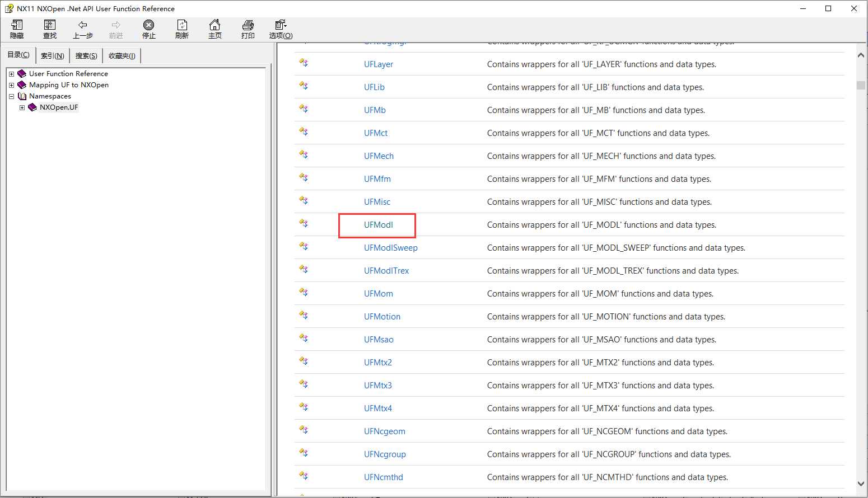
Task: Open the UFMotion class link
Action: tap(382, 317)
